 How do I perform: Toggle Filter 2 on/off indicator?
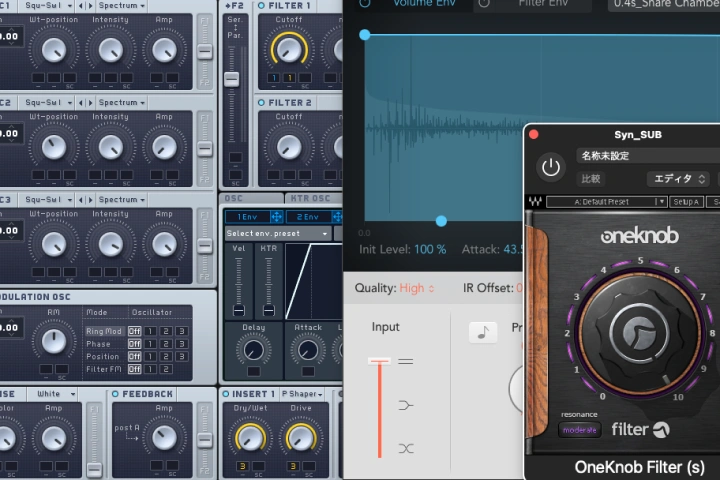click(x=261, y=102)
